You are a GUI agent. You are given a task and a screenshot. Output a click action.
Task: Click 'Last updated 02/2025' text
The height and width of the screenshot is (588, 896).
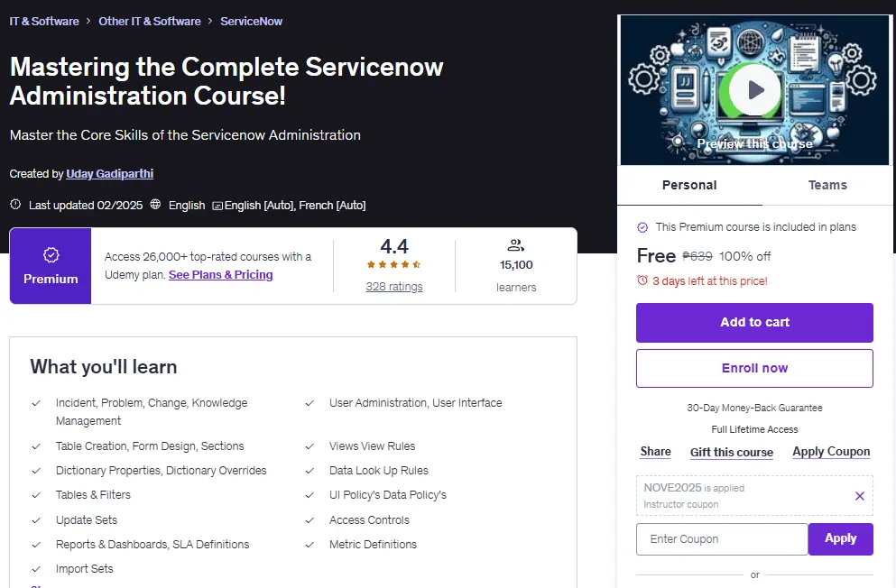pyautogui.click(x=86, y=205)
